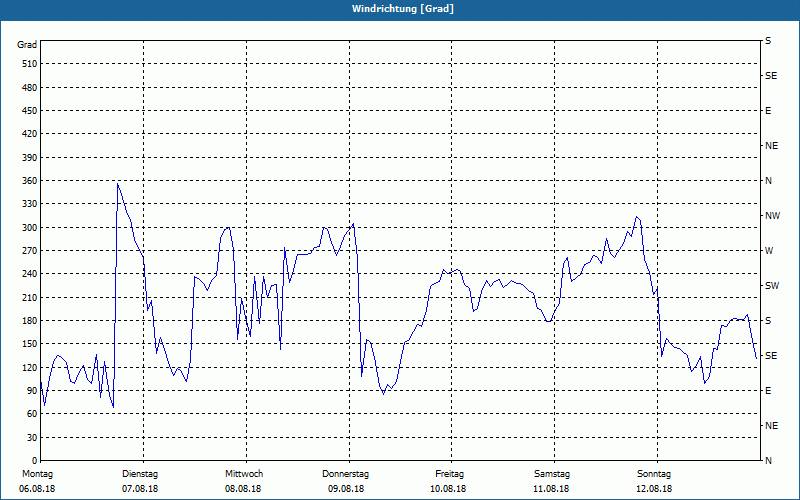This screenshot has width=800, height=500.
Task: Select the 510 y-axis value
Action: pyautogui.click(x=30, y=64)
